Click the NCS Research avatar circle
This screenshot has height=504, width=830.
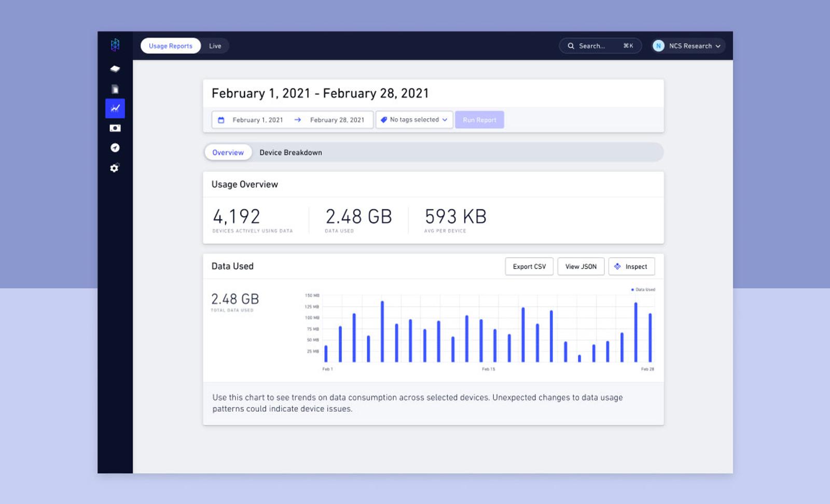pyautogui.click(x=658, y=46)
